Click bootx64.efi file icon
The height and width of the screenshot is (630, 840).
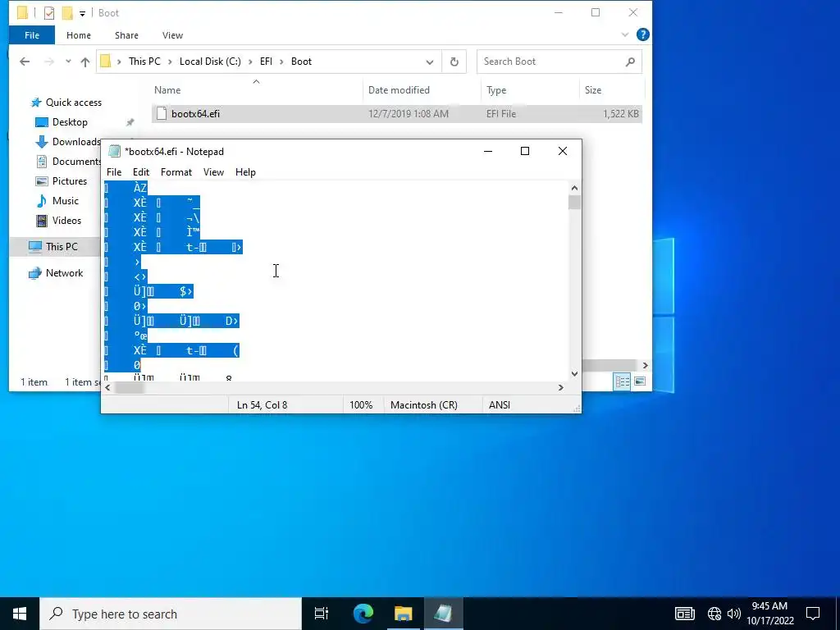pos(162,113)
